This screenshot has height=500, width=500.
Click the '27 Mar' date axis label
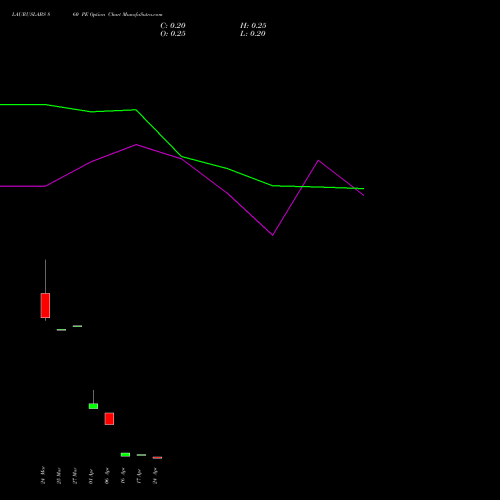(x=75, y=475)
